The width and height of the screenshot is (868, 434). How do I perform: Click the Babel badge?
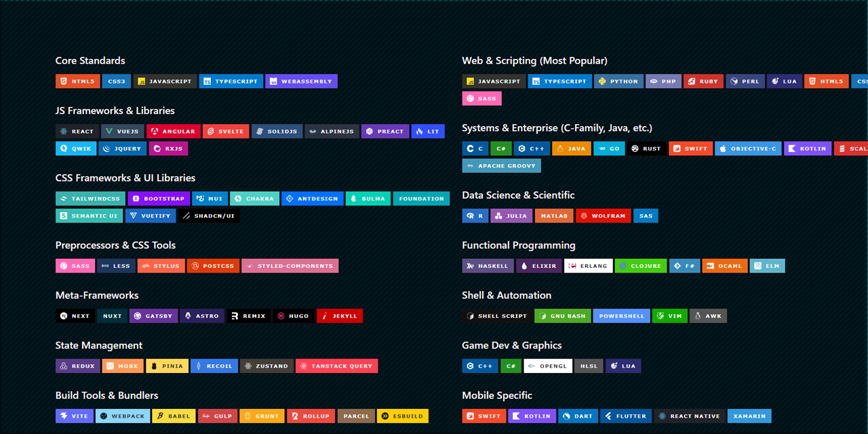coord(174,416)
